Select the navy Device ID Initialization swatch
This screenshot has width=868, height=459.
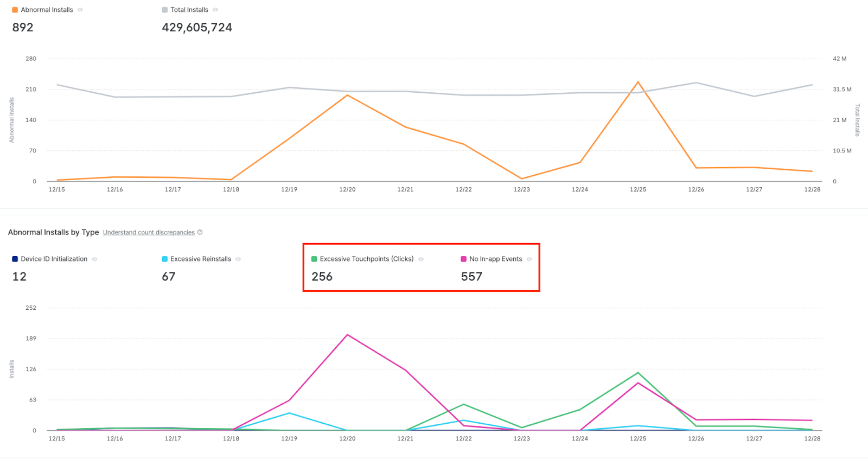pos(15,259)
